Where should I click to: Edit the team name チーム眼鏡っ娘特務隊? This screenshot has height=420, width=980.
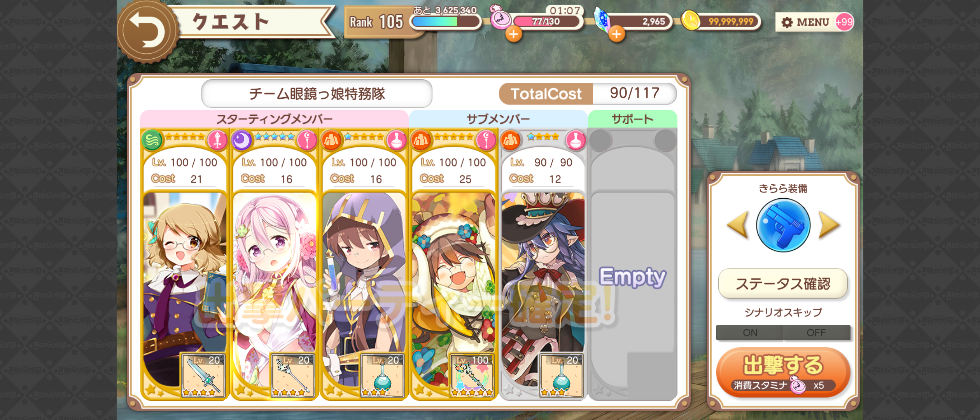(x=317, y=94)
